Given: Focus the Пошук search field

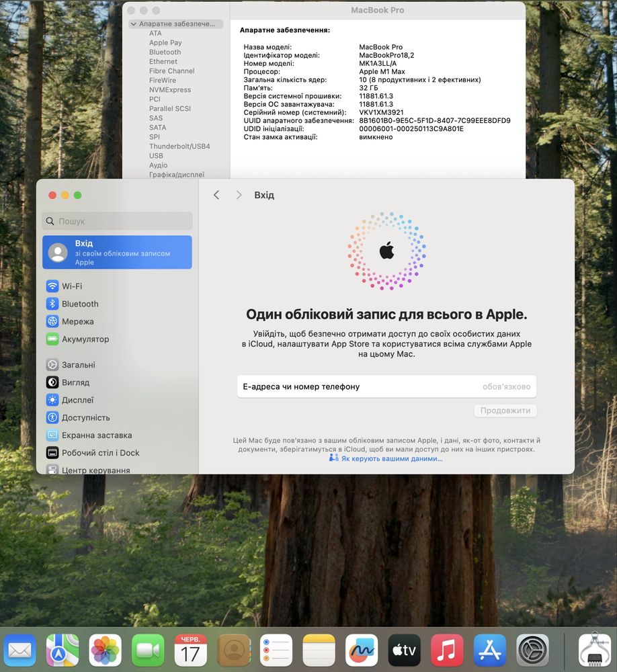Looking at the screenshot, I should tap(117, 221).
